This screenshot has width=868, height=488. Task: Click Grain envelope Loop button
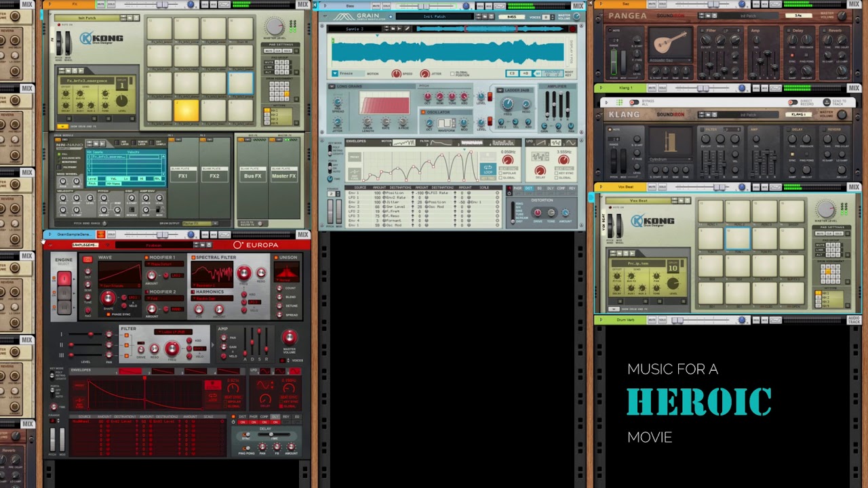tap(488, 169)
